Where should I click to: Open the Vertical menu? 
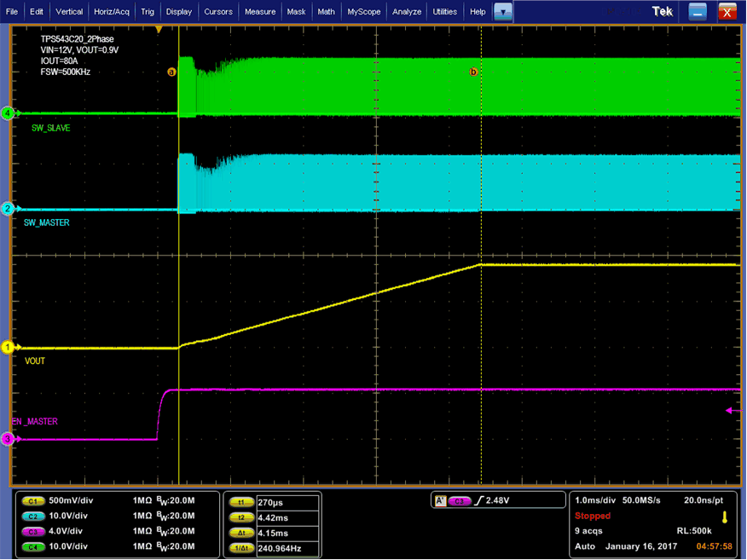coord(70,12)
